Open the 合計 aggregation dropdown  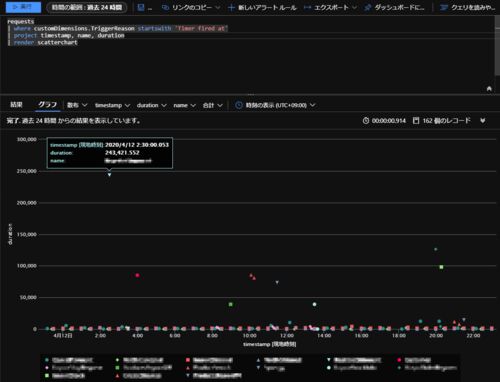coord(212,105)
